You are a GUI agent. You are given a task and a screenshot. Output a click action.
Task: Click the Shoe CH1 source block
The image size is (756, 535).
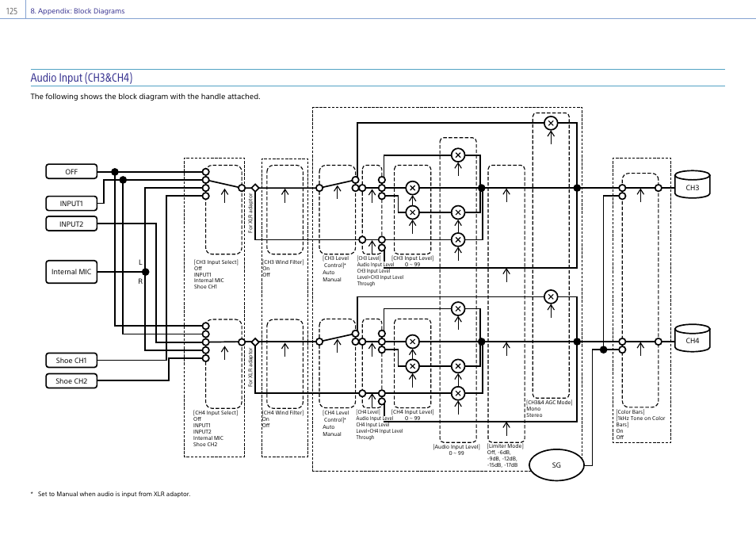71,361
